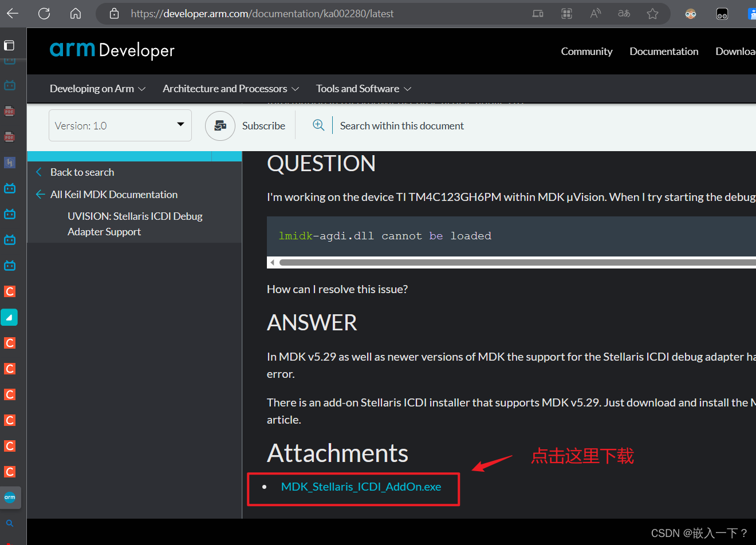Screen dimensions: 756x545
Task: Select a Bilibili tab in the sidebar
Action: (9, 188)
